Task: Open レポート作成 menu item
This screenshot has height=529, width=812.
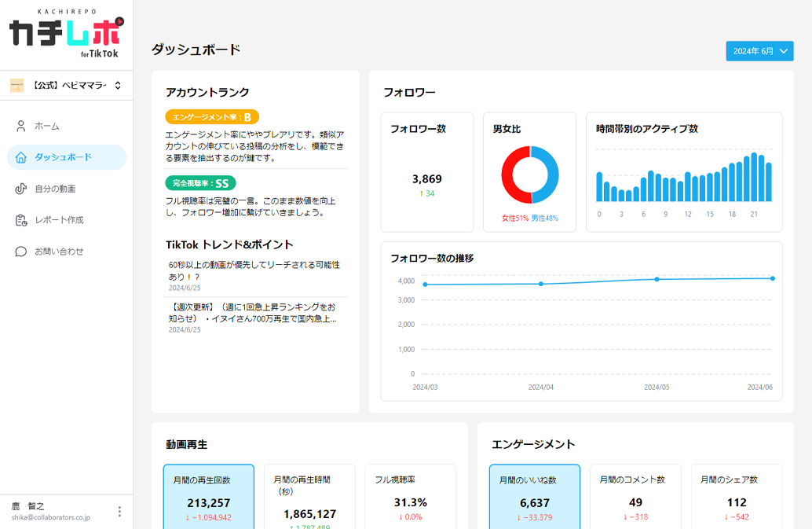Action: pyautogui.click(x=59, y=220)
